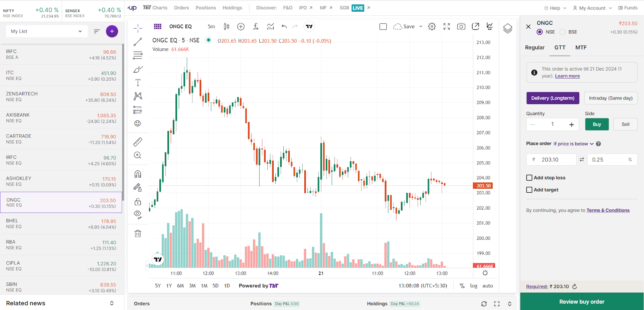
Task: Select the Text annotation tool
Action: [x=138, y=83]
